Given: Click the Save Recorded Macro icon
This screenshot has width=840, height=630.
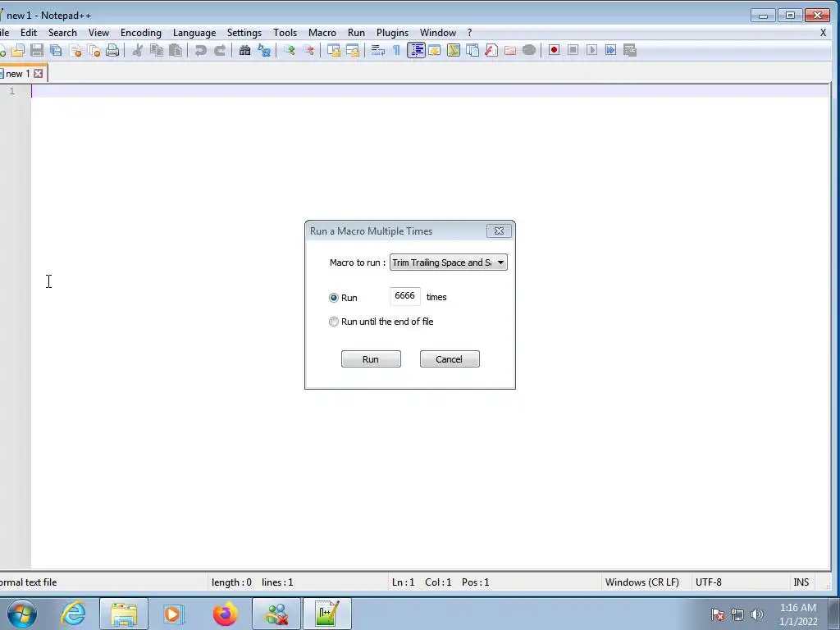Looking at the screenshot, I should (x=630, y=50).
